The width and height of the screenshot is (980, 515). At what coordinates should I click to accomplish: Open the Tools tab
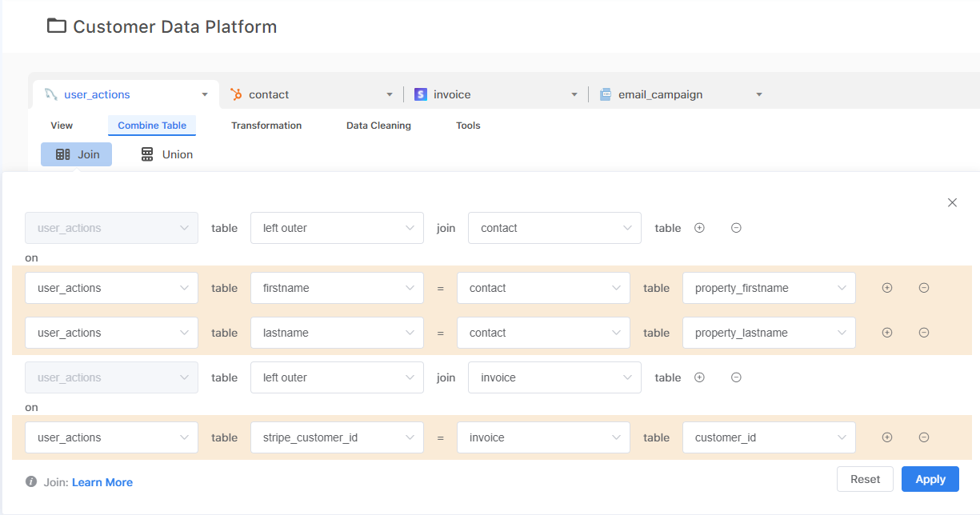468,126
